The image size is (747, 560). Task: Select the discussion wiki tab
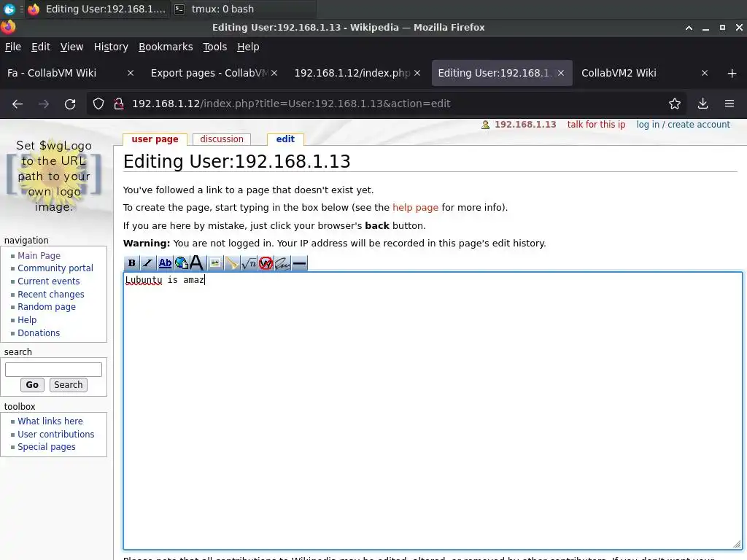click(222, 139)
